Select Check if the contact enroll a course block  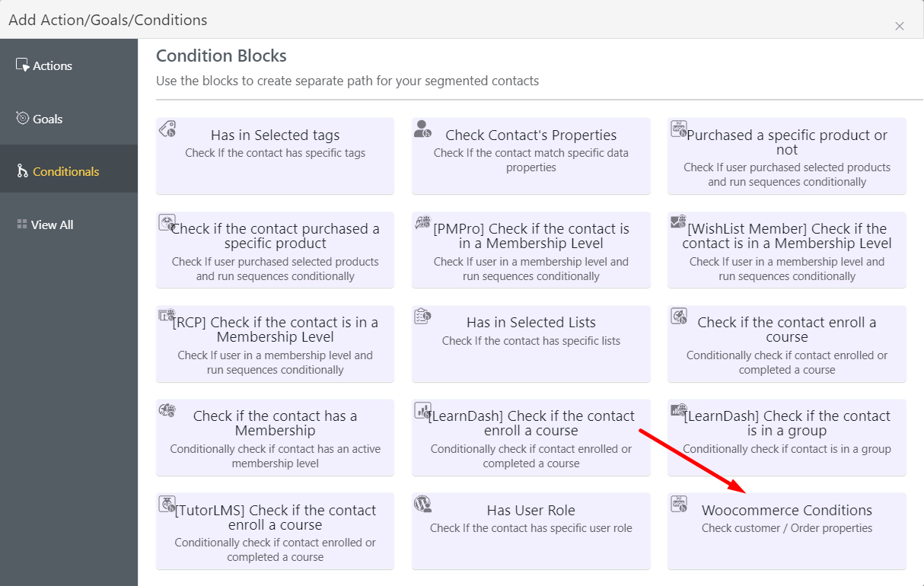coord(787,344)
